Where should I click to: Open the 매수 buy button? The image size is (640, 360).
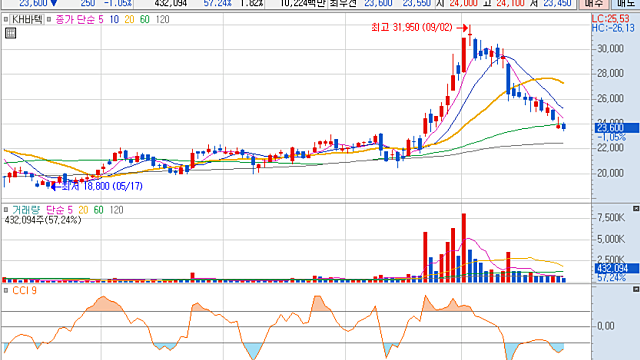[x=593, y=4]
